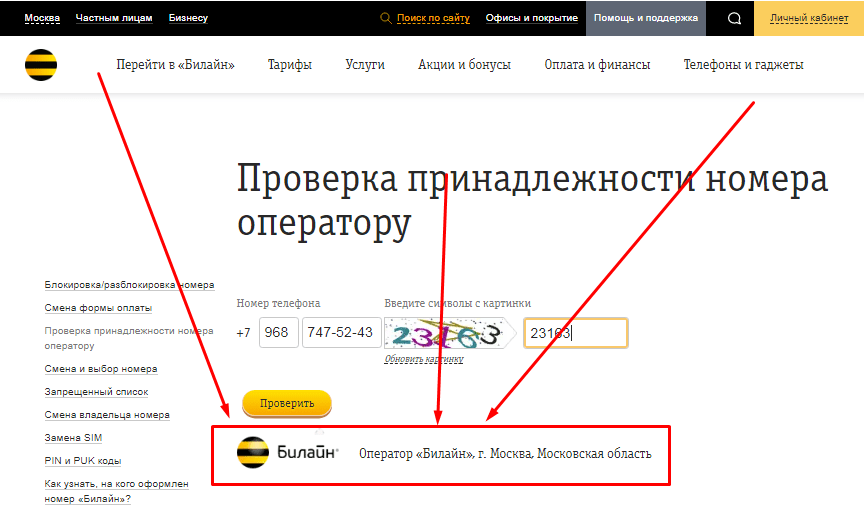Open the Тарифы menu item
Viewport: 864px width, 529px height.
pyautogui.click(x=290, y=65)
